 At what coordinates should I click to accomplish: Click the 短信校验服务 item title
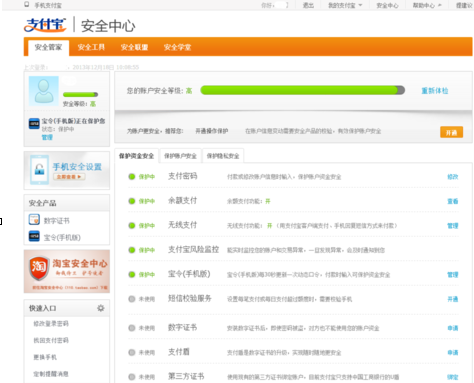(x=190, y=298)
